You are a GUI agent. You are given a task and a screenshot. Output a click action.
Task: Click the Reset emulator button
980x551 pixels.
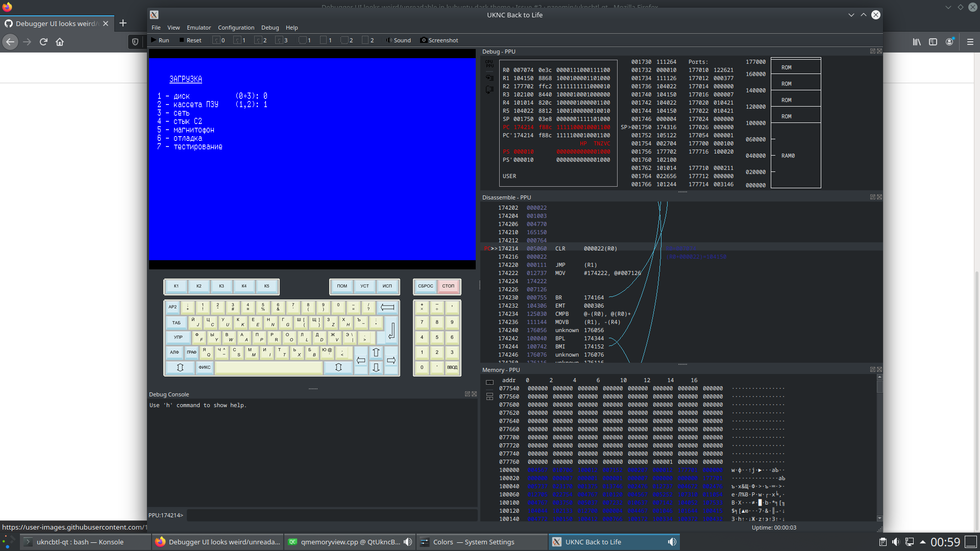tap(190, 40)
